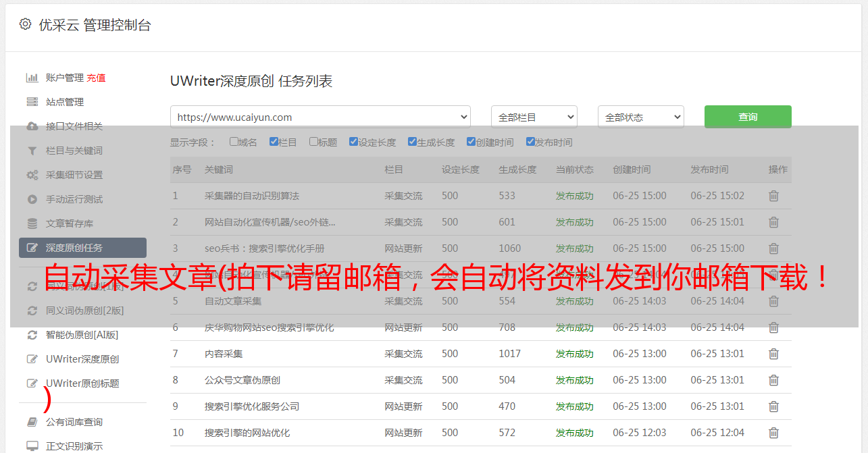Open 智能伪原创[AI版] from sidebar
Viewport: 868px width, 453px height.
point(82,335)
